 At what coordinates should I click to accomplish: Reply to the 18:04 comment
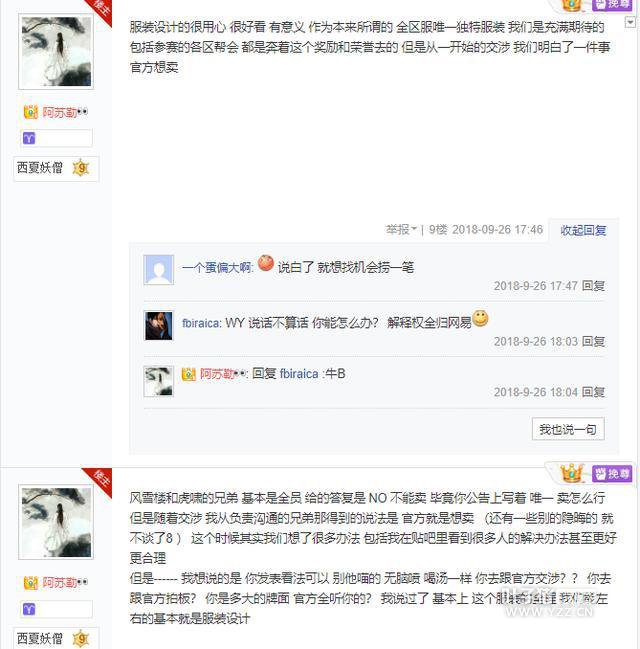(593, 392)
